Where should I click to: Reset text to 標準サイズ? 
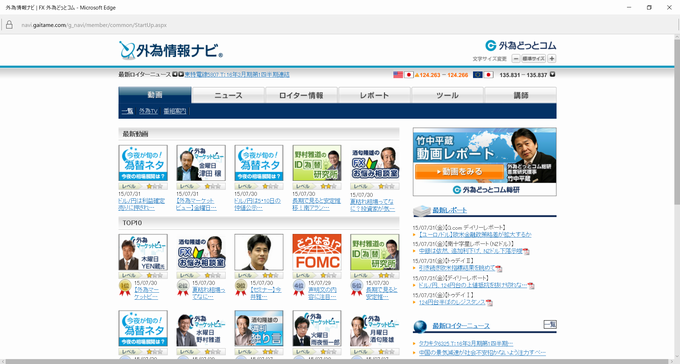coord(533,59)
